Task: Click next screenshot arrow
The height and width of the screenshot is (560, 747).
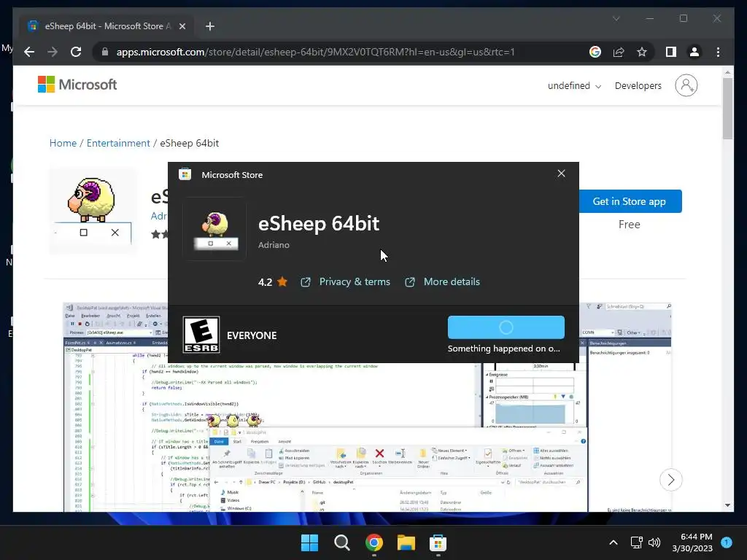Action: coord(671,480)
